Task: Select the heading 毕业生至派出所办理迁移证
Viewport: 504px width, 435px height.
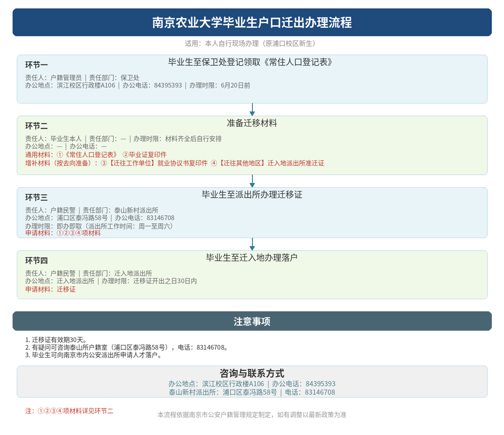Action: coord(252,194)
